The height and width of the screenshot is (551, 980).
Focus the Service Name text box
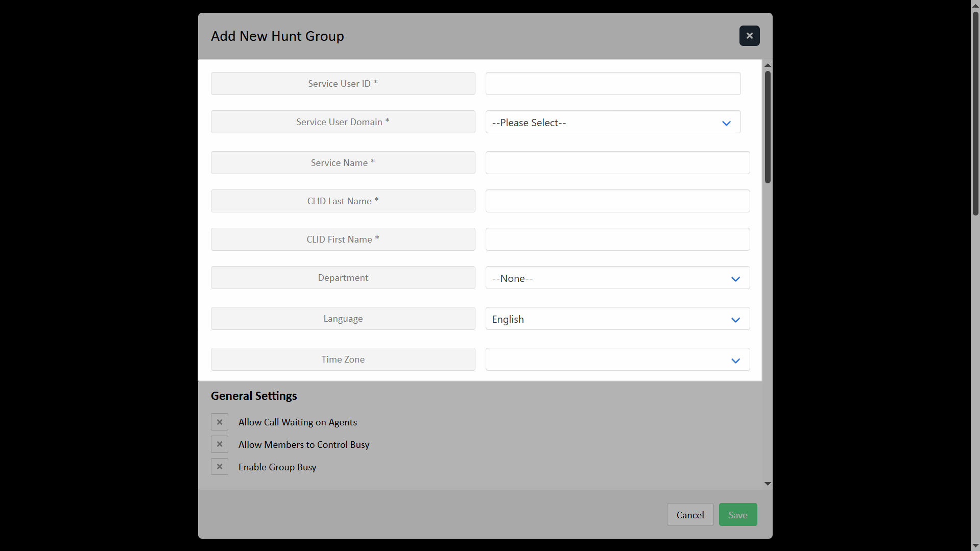(x=617, y=163)
